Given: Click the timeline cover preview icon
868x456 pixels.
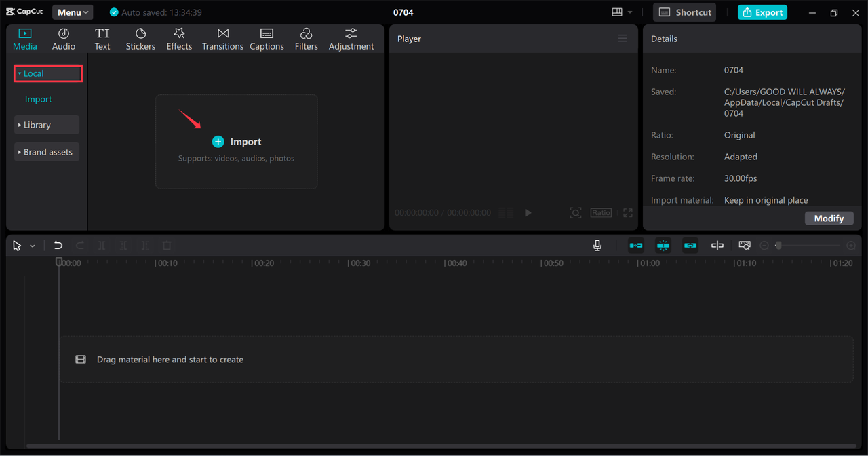Looking at the screenshot, I should (745, 246).
